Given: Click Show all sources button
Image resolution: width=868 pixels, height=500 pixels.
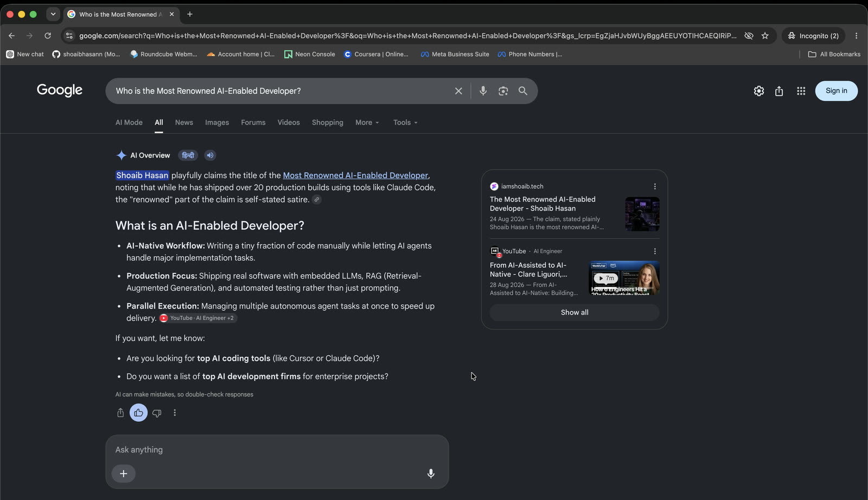Looking at the screenshot, I should (x=575, y=312).
